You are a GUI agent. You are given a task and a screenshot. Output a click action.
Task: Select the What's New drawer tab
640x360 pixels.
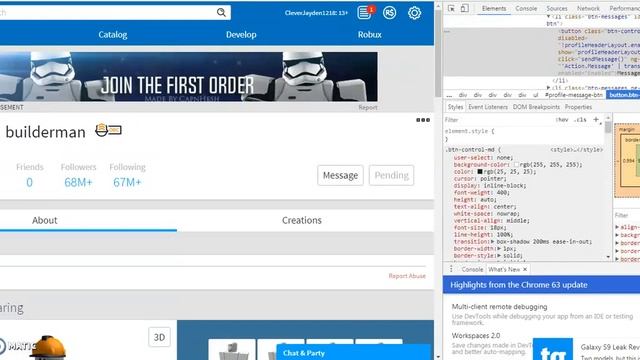(x=504, y=269)
